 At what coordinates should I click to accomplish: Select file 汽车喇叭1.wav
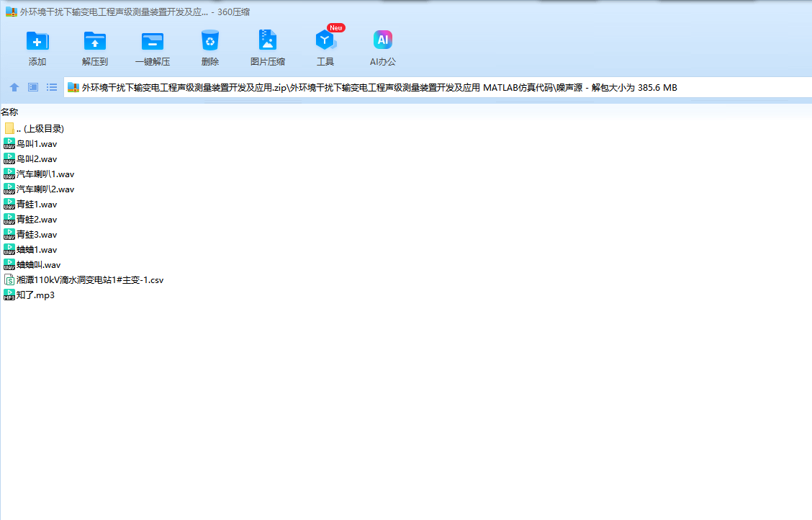coord(40,174)
